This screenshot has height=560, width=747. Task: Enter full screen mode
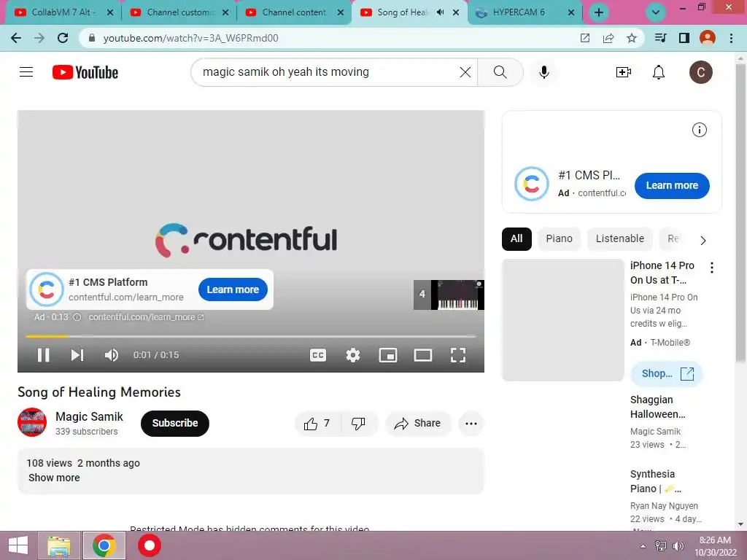click(458, 355)
